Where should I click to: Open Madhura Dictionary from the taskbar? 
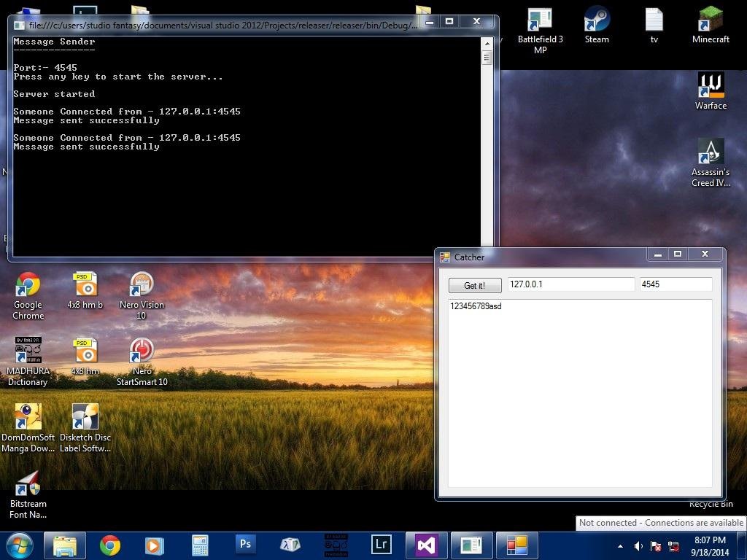[x=336, y=545]
